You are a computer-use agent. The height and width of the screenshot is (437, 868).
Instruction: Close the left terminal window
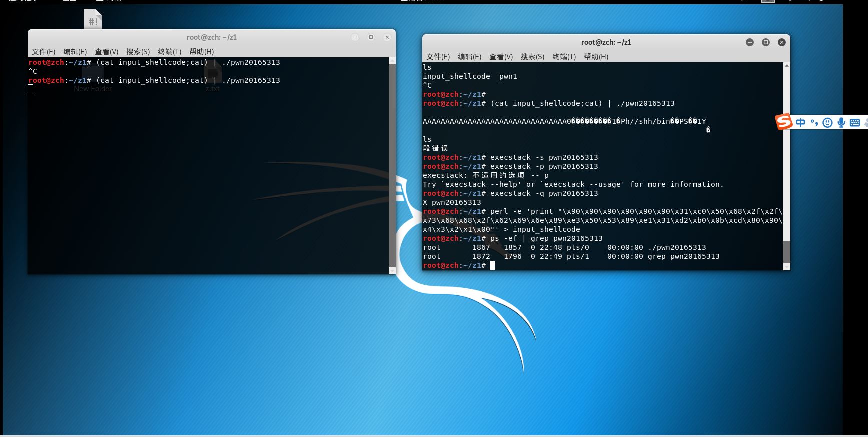387,37
